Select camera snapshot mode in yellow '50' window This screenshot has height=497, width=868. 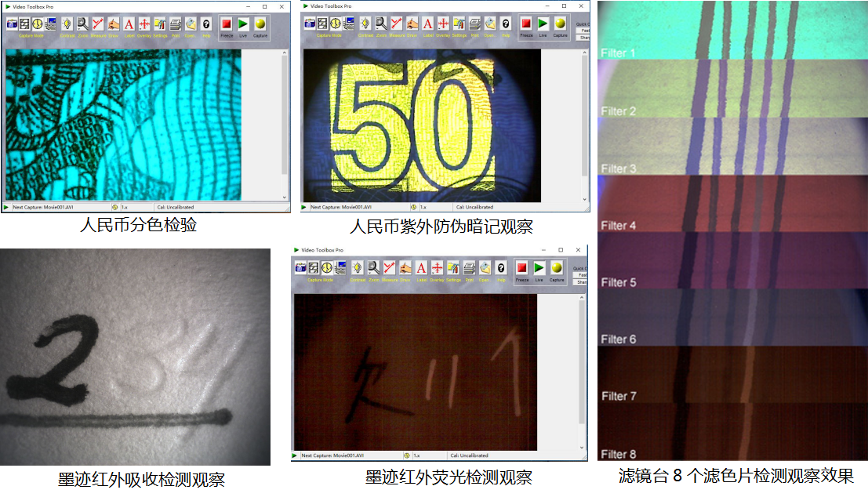coord(310,24)
